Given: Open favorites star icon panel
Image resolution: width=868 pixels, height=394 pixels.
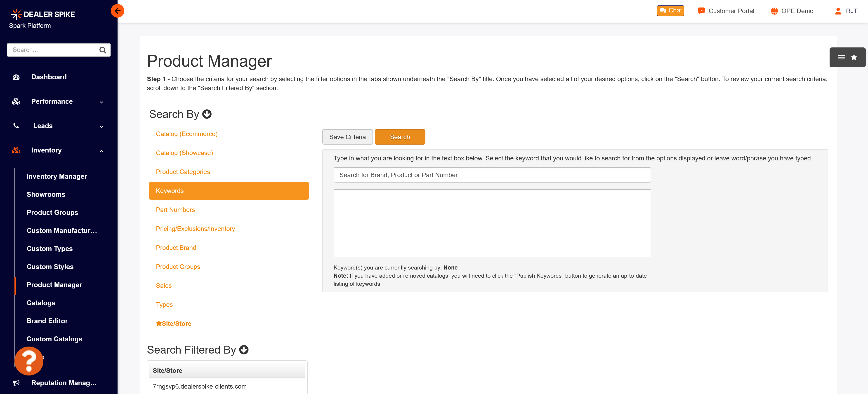Looking at the screenshot, I should pos(854,58).
